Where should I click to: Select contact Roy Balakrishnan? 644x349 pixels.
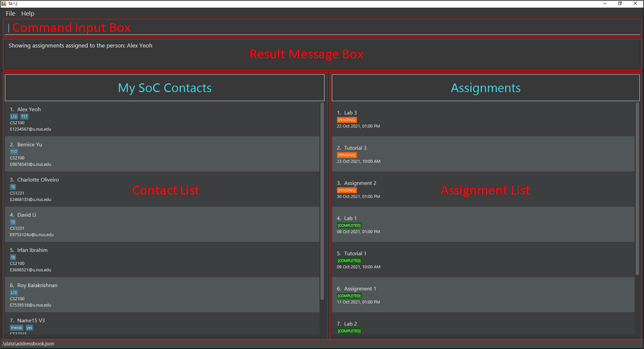[x=37, y=285]
